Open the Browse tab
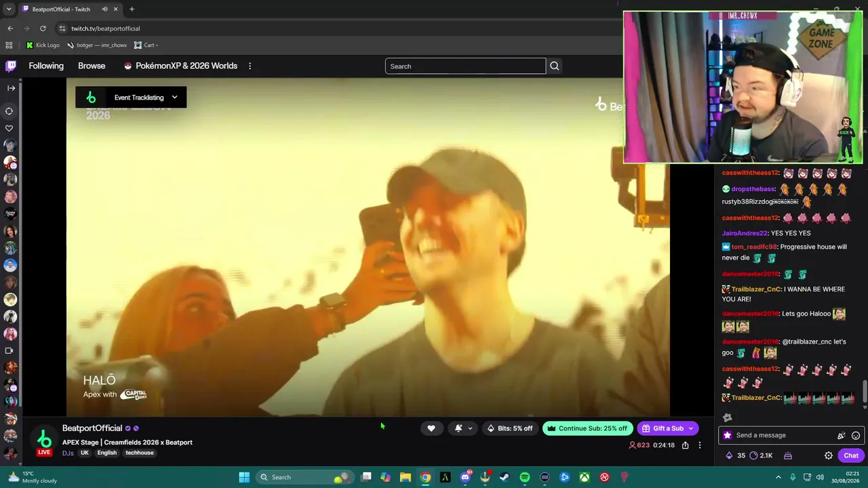This screenshot has width=868, height=488. 92,66
